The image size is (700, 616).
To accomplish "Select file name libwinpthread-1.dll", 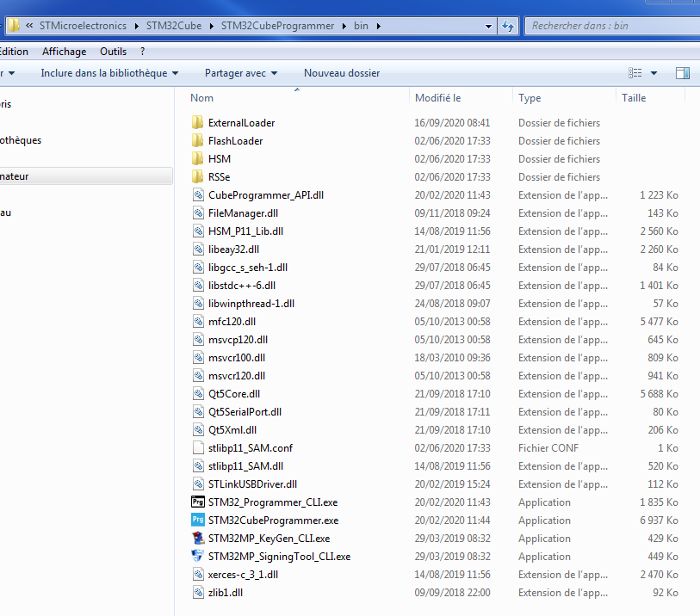I will [x=251, y=304].
